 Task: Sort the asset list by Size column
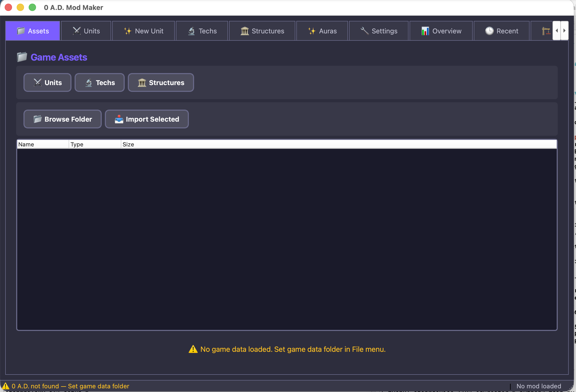[339, 144]
